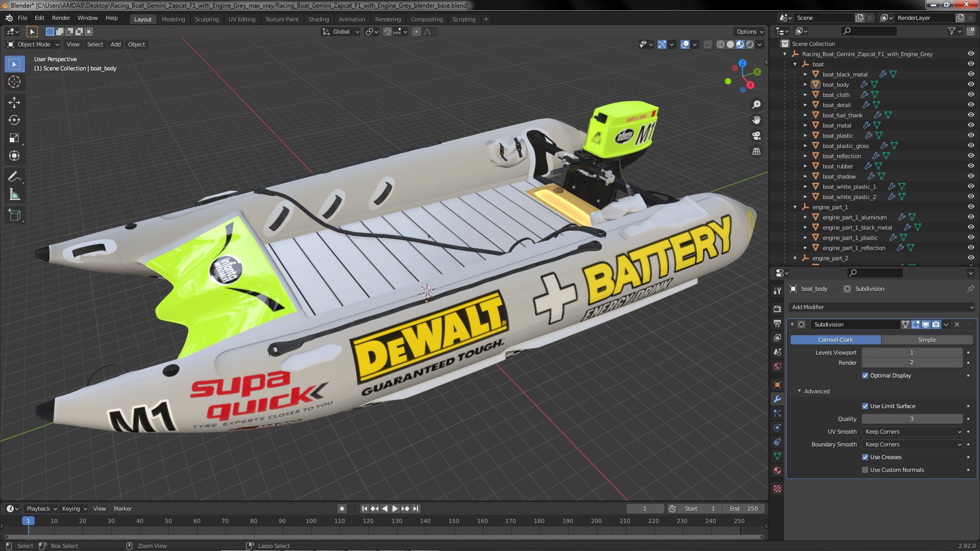Expand boat_cloth tree item

click(x=805, y=95)
